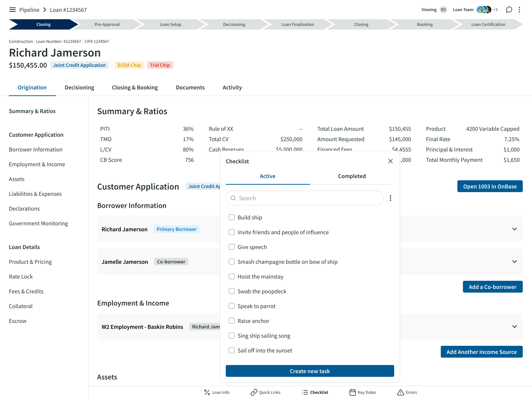Expand W2 Employment Baskin Robins row
This screenshot has height=399, width=532.
pyautogui.click(x=514, y=326)
